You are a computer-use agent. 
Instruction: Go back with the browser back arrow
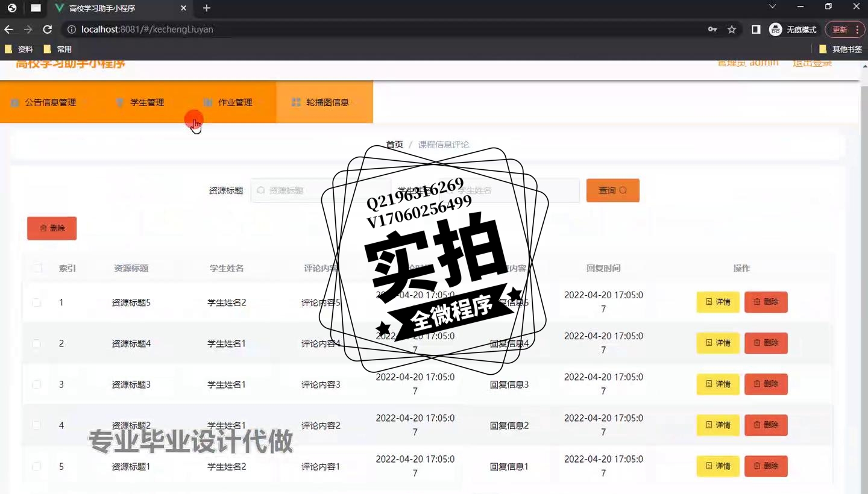[x=8, y=30]
